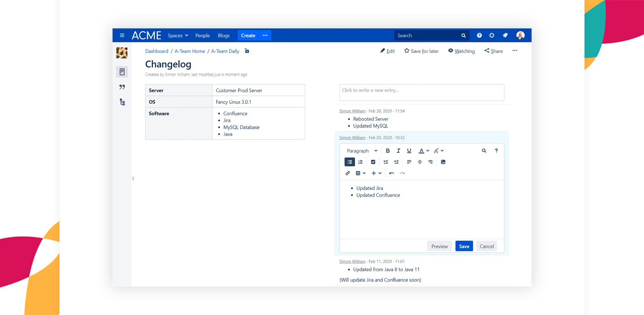The image size is (644, 315).
Task: Open the page more actions ellipsis
Action: click(x=514, y=51)
